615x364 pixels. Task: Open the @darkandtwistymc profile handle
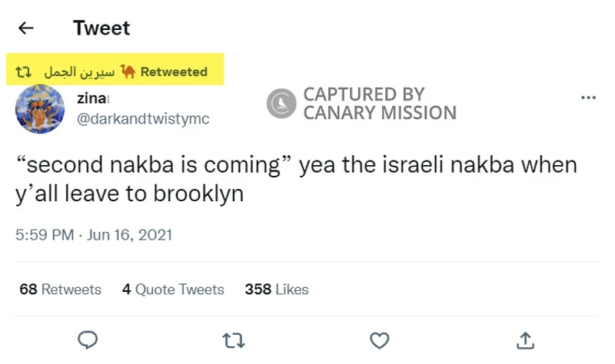pos(143,119)
